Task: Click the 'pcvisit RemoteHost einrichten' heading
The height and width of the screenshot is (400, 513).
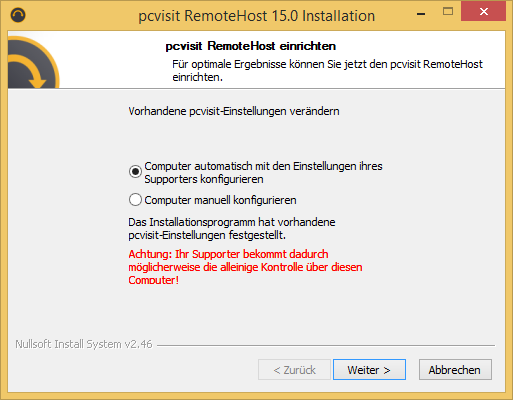Action: [x=251, y=46]
